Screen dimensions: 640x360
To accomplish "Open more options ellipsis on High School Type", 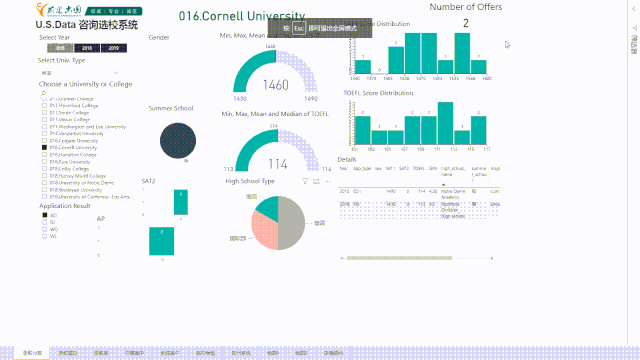I will point(328,181).
